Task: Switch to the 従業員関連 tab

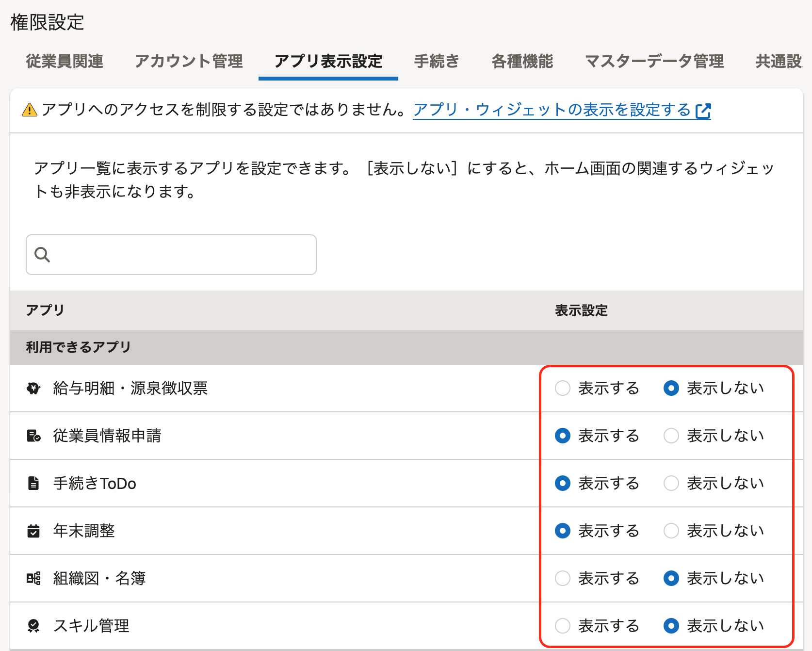Action: 65,61
